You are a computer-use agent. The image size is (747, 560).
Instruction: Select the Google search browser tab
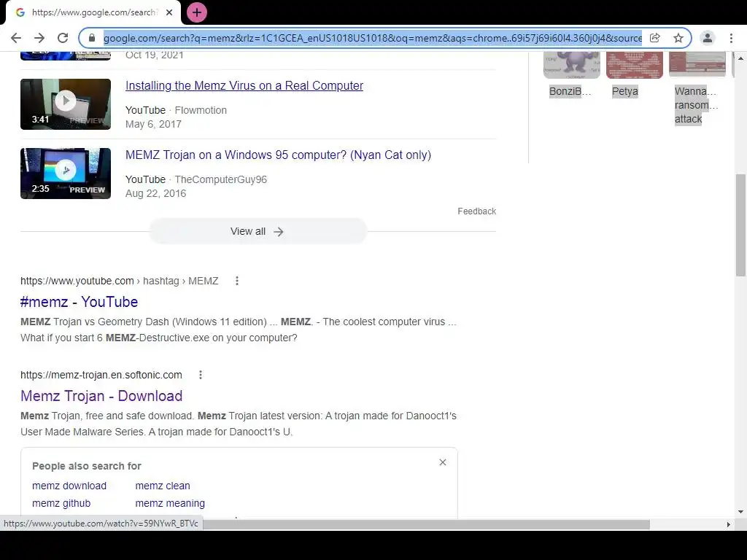[x=93, y=12]
